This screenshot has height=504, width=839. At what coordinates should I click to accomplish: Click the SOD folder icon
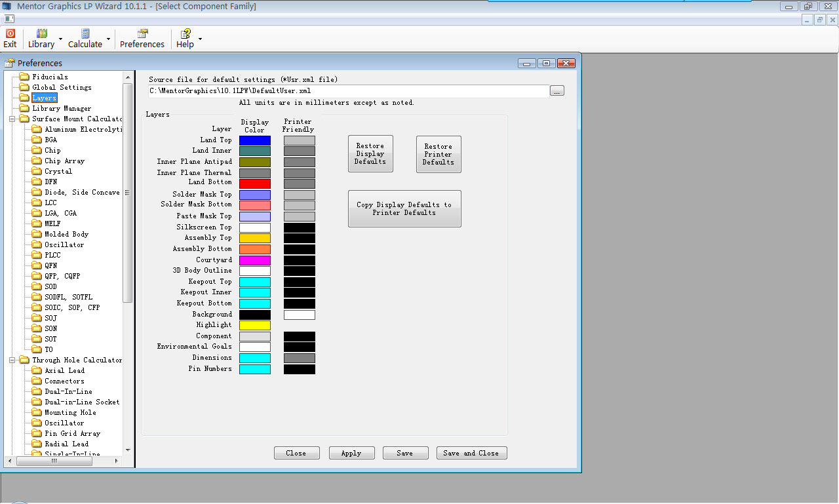(37, 286)
